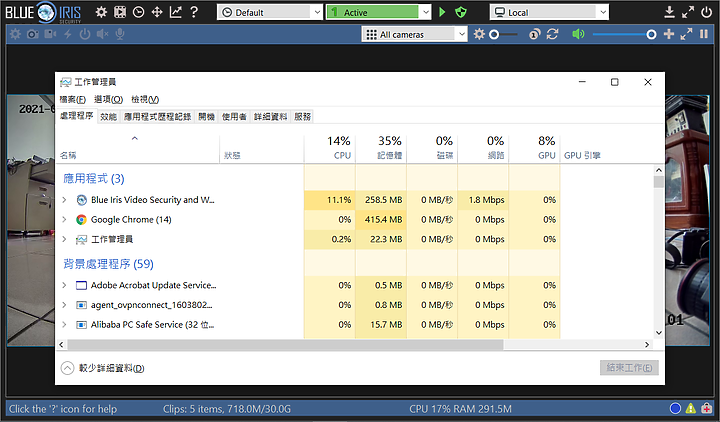Switch to the 使用者 tab

pyautogui.click(x=234, y=117)
